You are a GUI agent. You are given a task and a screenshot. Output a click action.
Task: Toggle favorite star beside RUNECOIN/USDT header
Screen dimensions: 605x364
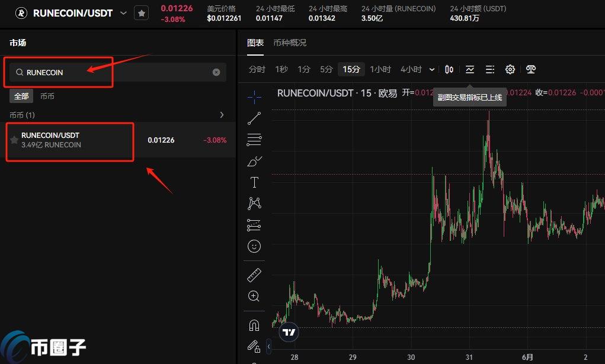click(x=141, y=13)
